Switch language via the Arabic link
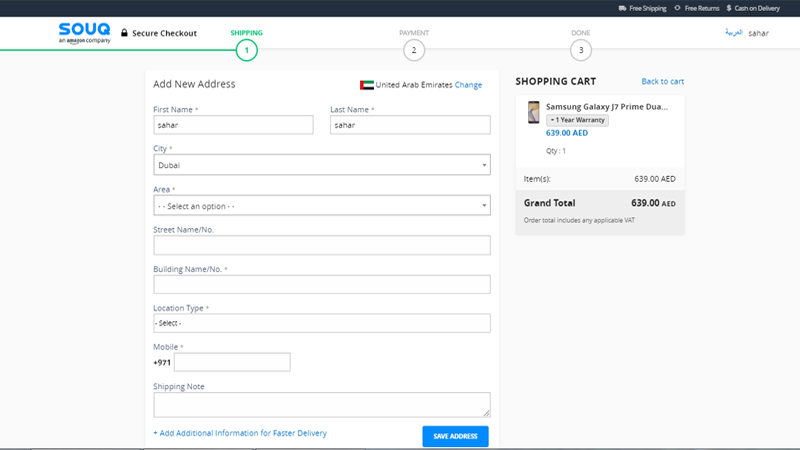 pyautogui.click(x=734, y=33)
